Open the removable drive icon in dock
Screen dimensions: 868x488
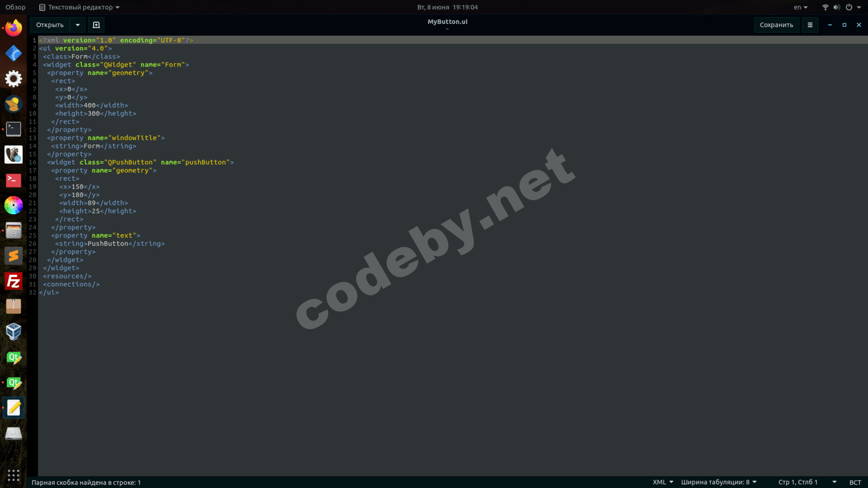pos(14,433)
